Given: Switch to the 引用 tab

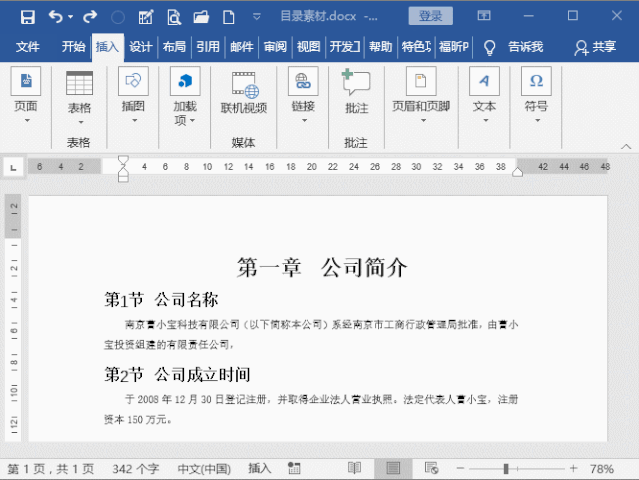Looking at the screenshot, I should click(x=208, y=46).
